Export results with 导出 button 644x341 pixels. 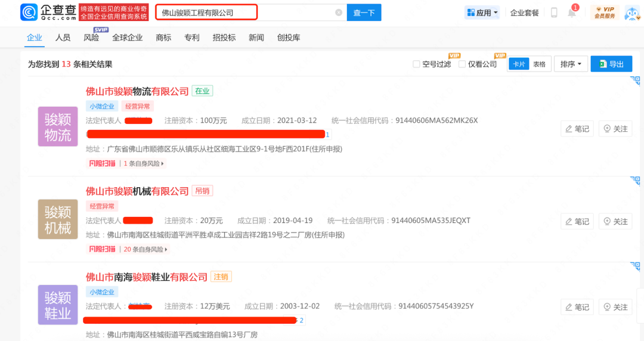(x=611, y=64)
